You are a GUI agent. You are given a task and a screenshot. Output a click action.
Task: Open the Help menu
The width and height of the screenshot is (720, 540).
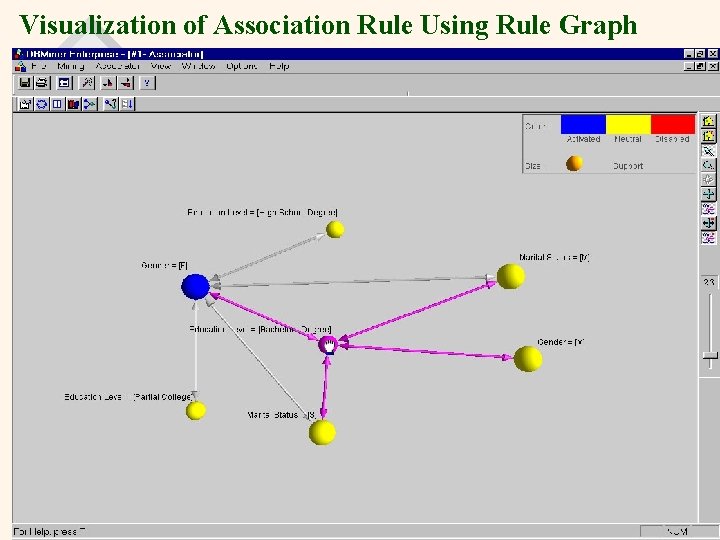(x=279, y=66)
